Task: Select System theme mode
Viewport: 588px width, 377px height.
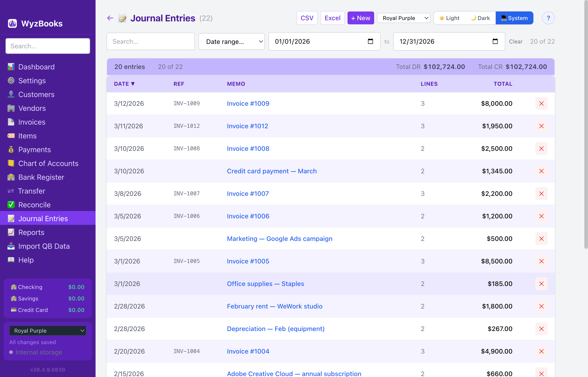Action: [x=514, y=18]
